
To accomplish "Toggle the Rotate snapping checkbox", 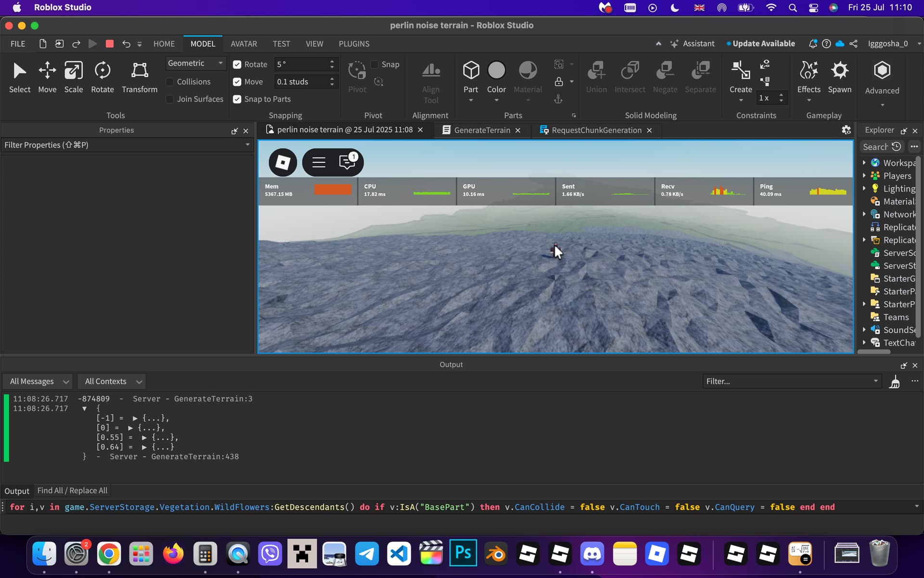I will point(237,65).
